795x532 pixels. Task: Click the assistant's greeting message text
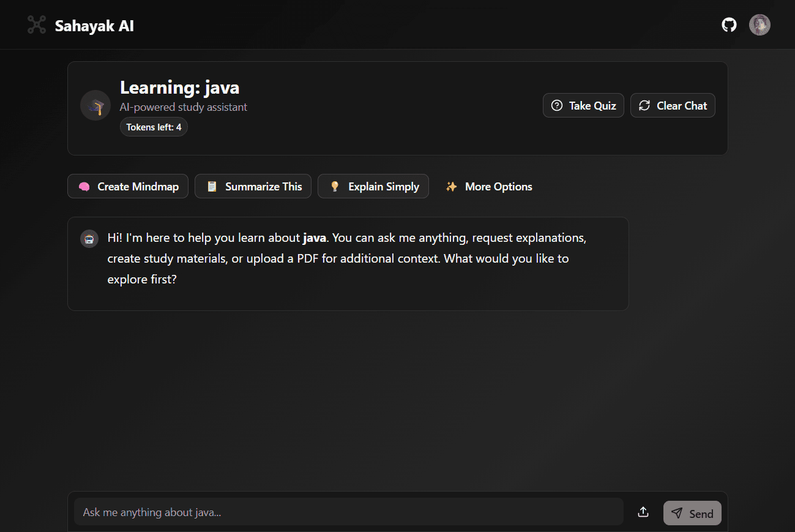click(347, 258)
